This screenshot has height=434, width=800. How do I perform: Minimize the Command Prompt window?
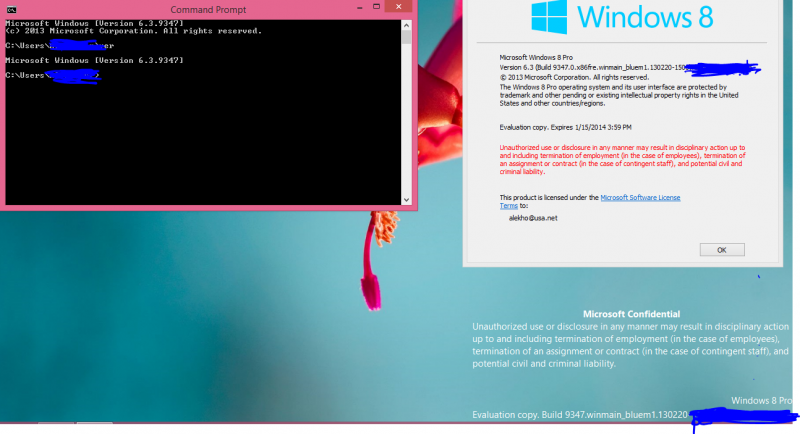360,8
